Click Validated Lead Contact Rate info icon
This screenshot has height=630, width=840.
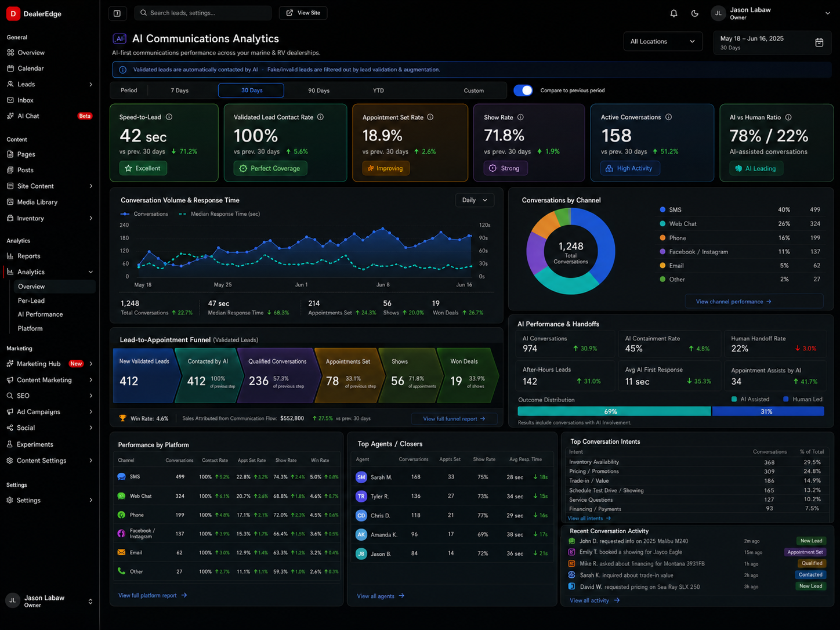[x=320, y=117]
